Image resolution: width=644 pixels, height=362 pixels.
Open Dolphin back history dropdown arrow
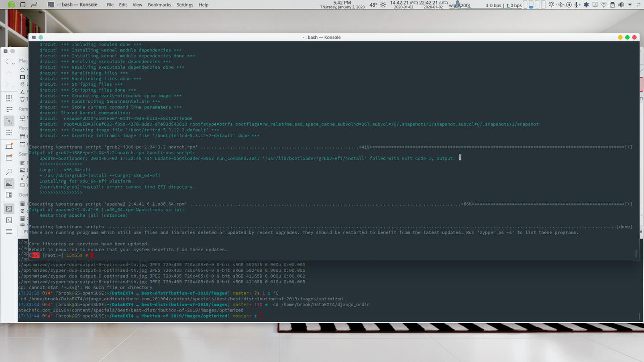pyautogui.click(x=13, y=63)
